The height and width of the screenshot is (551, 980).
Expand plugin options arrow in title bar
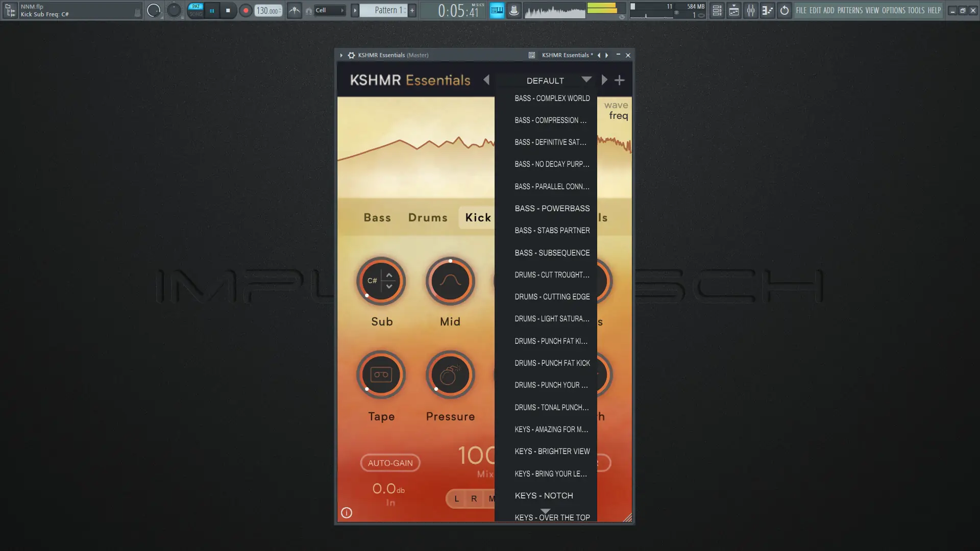coord(341,55)
